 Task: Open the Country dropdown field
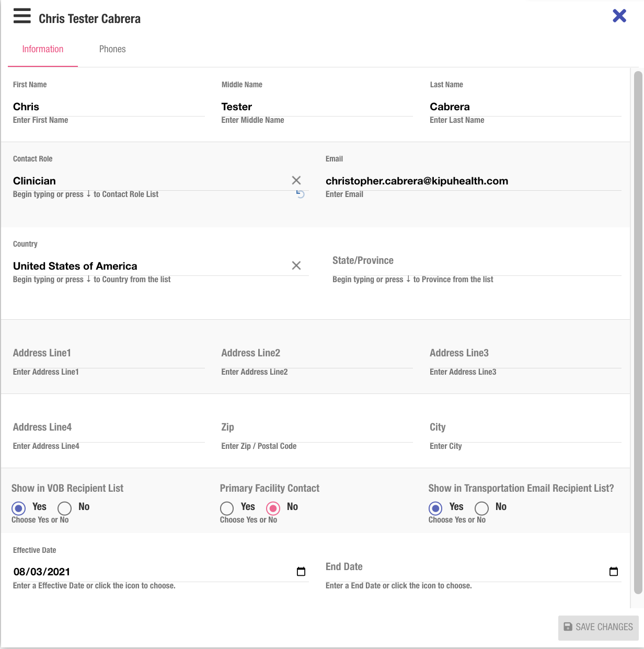(146, 266)
